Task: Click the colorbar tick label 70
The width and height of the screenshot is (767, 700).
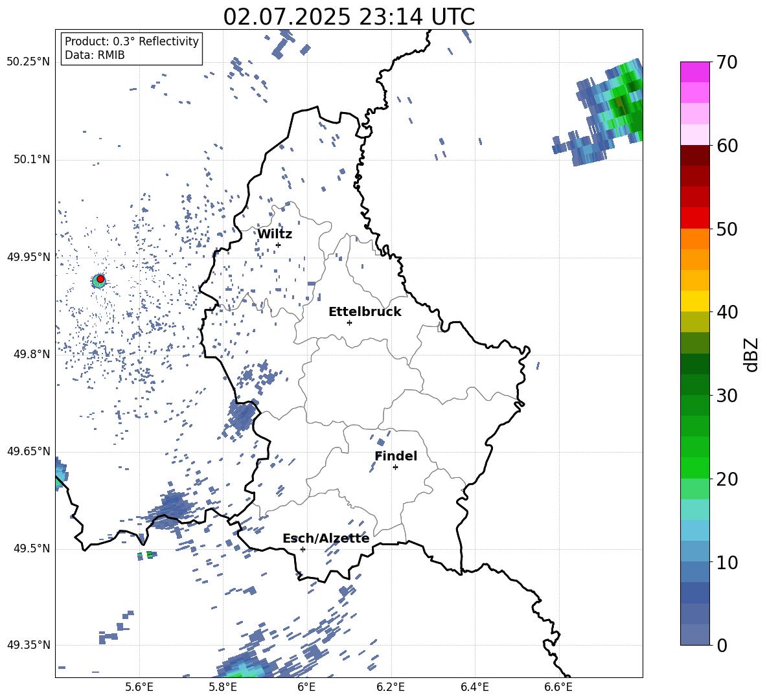Action: click(x=727, y=62)
